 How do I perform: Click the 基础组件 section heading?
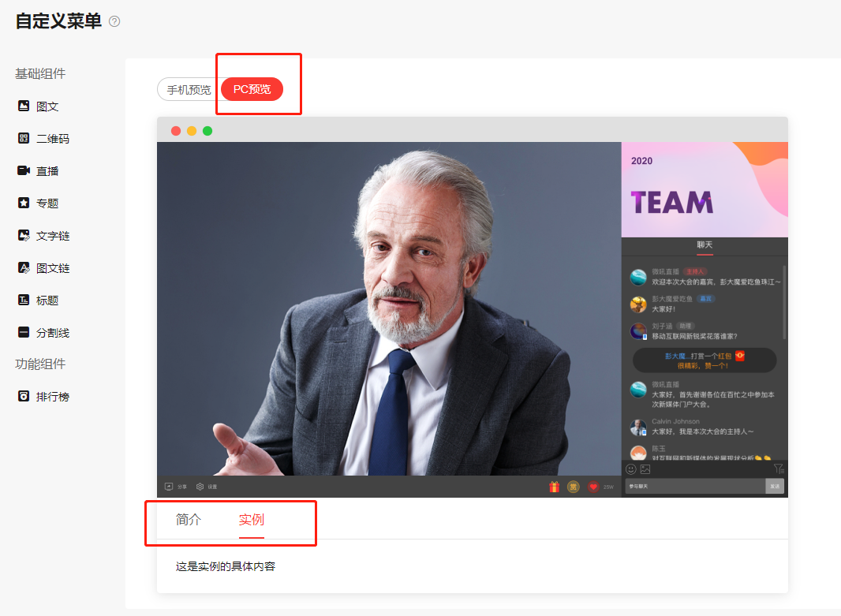[x=40, y=73]
